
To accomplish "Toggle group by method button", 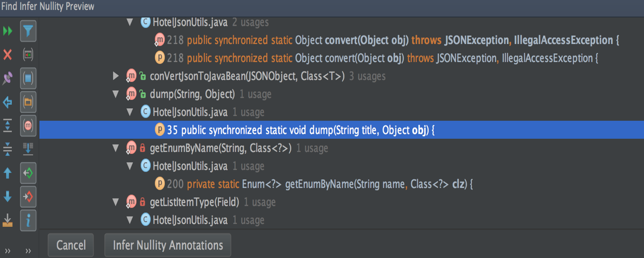I will (28, 125).
